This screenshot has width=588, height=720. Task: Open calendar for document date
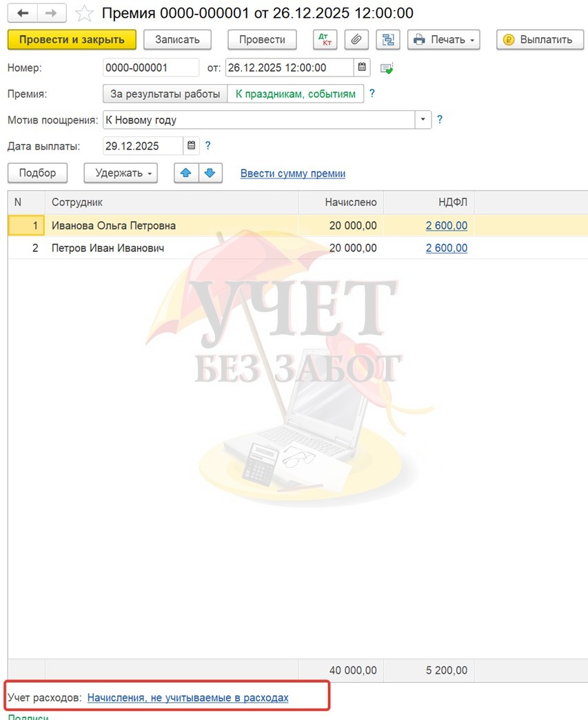coord(362,68)
